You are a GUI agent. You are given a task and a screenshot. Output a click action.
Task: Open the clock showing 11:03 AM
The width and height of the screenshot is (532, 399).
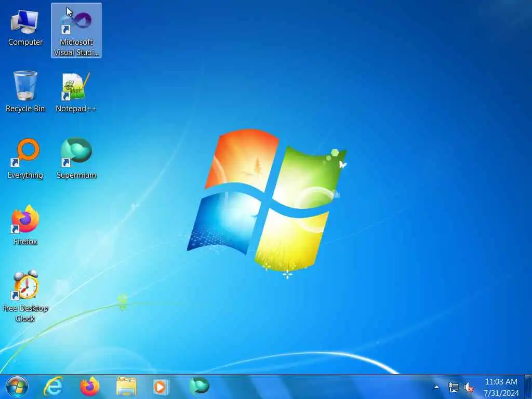(501, 382)
